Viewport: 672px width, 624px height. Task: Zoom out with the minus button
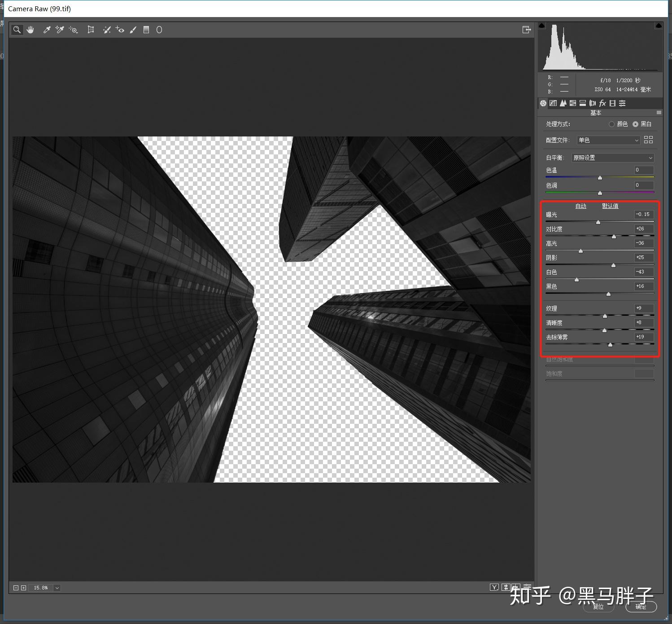tap(16, 588)
